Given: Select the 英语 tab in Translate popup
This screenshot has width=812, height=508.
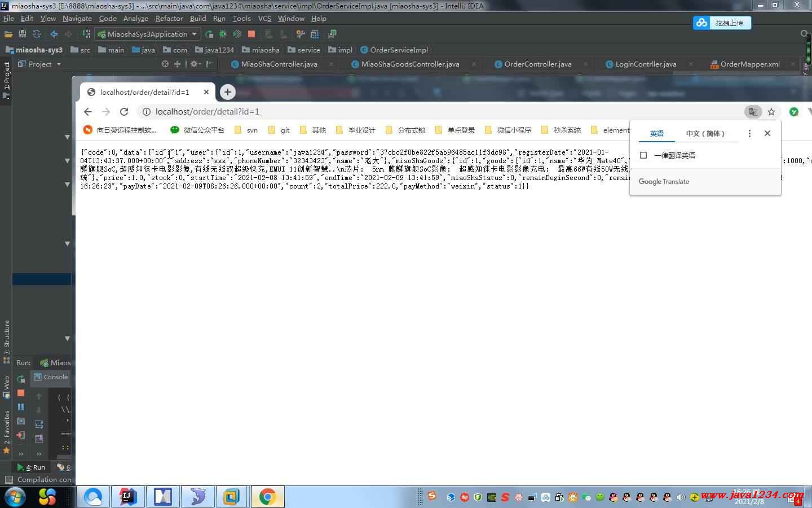Looking at the screenshot, I should tap(657, 134).
